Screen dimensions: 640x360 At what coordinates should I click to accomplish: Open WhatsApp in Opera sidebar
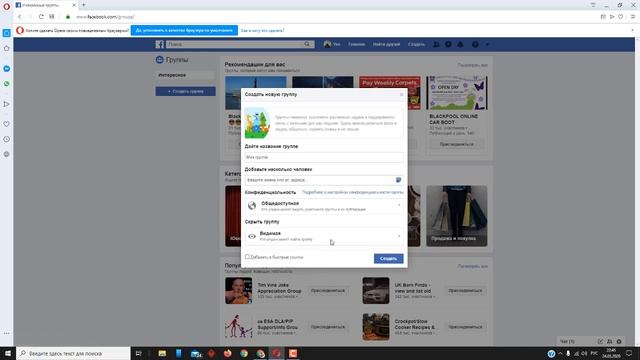pos(7,84)
